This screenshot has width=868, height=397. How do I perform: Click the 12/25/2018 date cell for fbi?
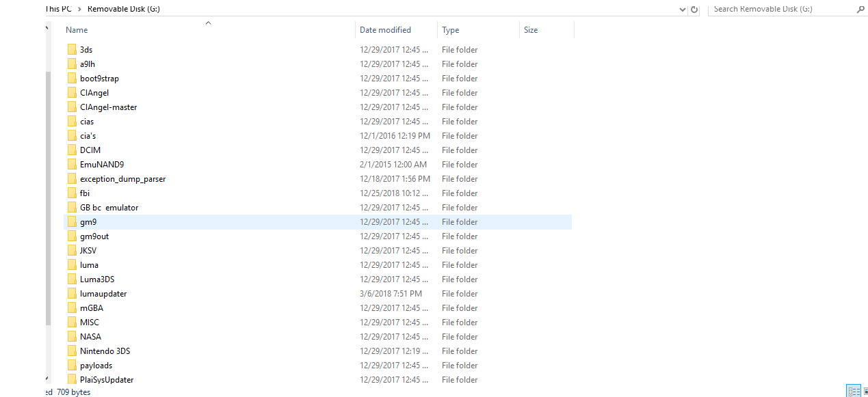tap(395, 193)
